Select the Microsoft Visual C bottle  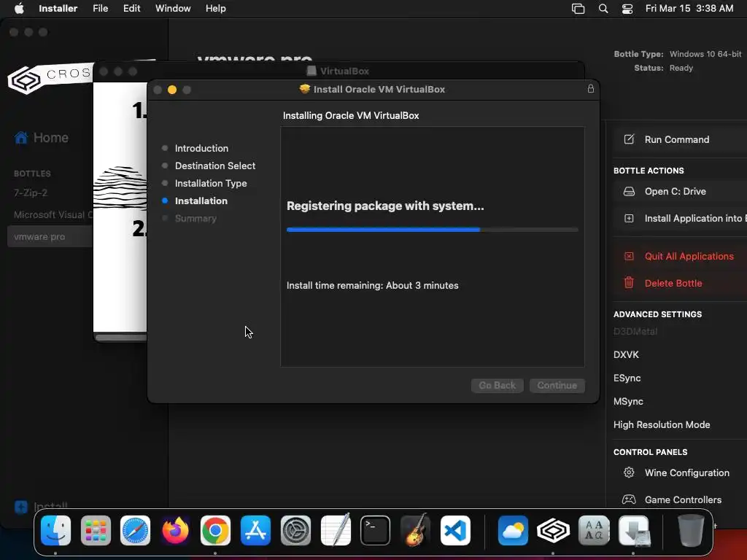(x=53, y=215)
